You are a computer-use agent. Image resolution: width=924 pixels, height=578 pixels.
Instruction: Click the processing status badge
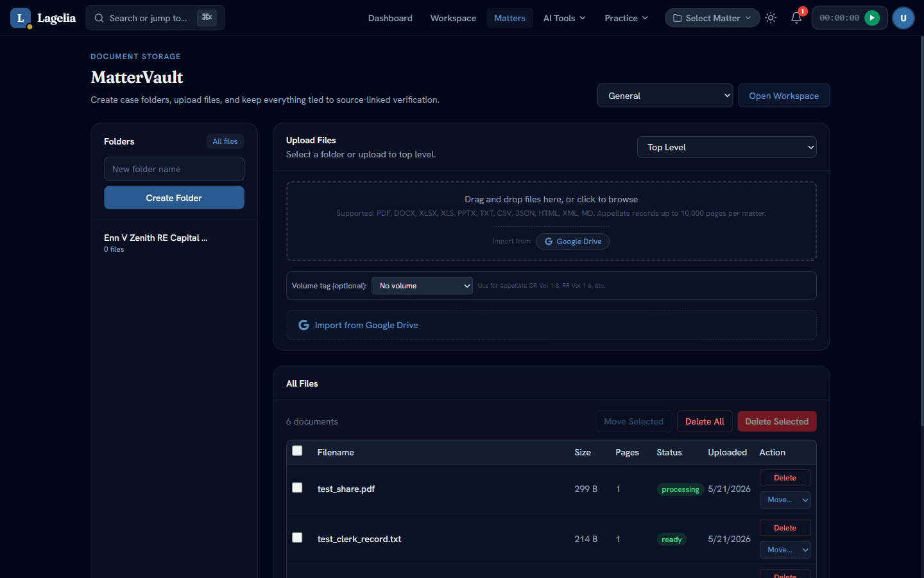(680, 489)
